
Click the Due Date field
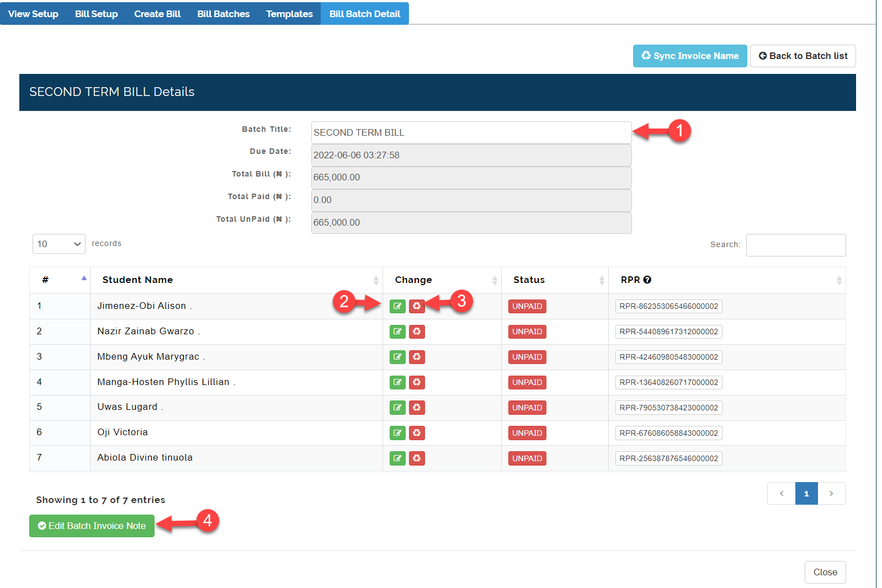coord(471,155)
